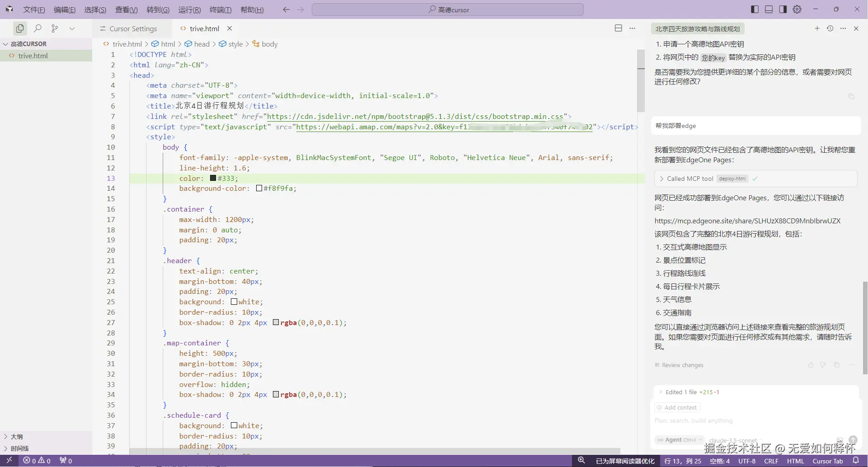Screen dimensions: 868x467
Task: Open the 查看(V) menu
Action: 126,9
